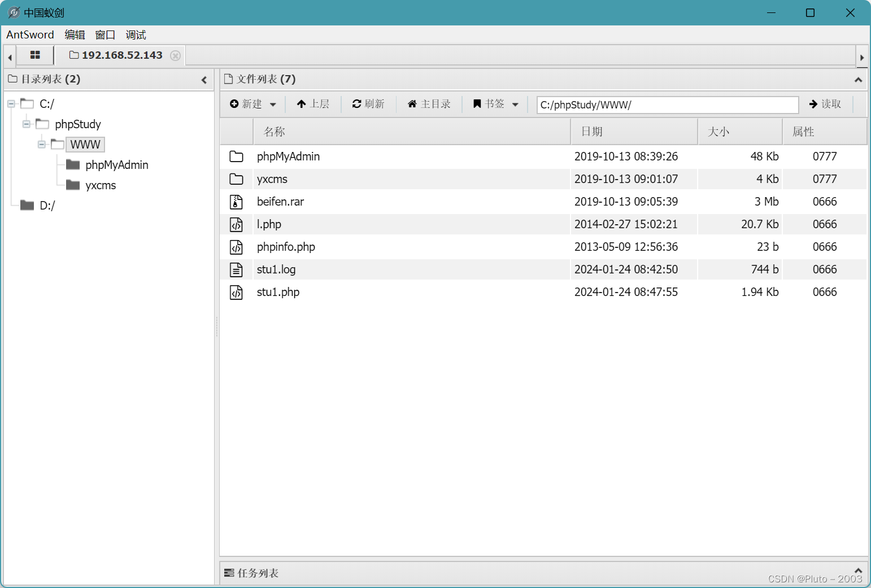The width and height of the screenshot is (871, 588).
Task: Maximize the 中国蚁剑 window
Action: (x=810, y=12)
